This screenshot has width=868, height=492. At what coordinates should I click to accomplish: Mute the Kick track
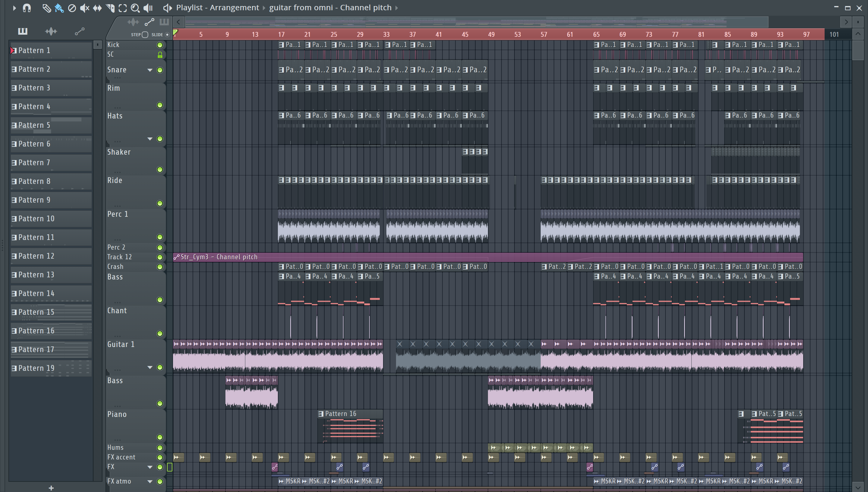(160, 45)
